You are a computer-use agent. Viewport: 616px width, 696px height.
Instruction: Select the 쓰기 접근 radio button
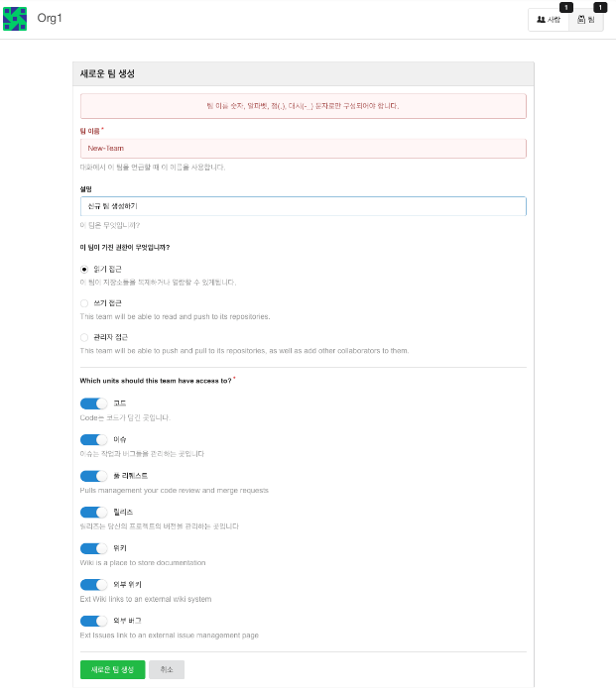[x=84, y=303]
